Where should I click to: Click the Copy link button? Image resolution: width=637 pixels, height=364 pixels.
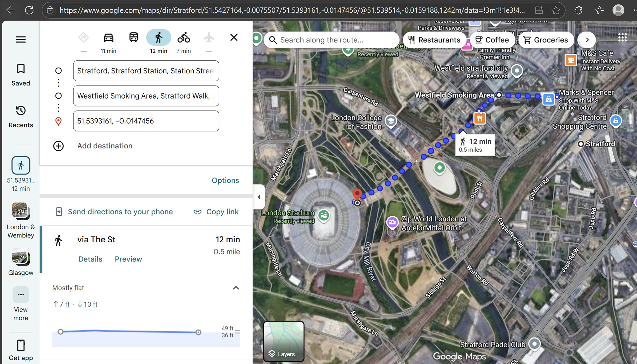tap(216, 212)
